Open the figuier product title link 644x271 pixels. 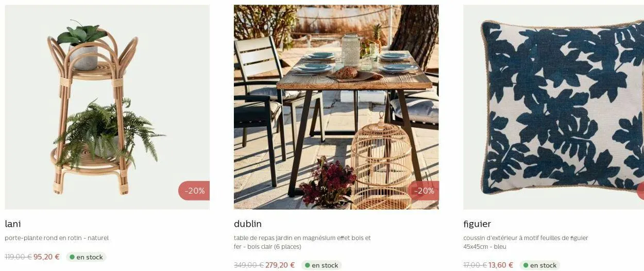point(477,224)
